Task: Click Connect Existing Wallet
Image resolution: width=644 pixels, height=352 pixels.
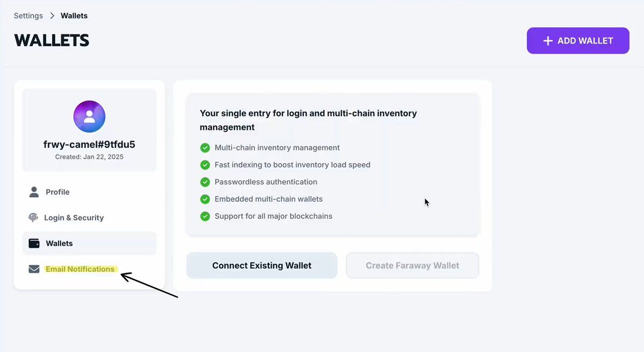Action: (262, 265)
